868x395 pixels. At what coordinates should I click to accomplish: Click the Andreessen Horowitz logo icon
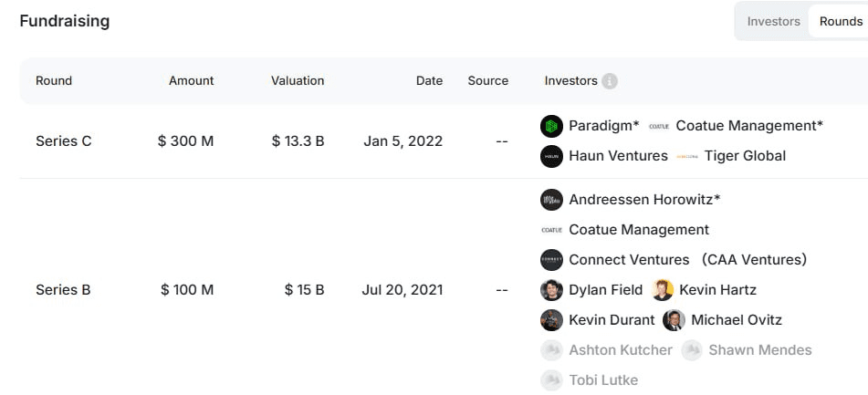point(551,200)
